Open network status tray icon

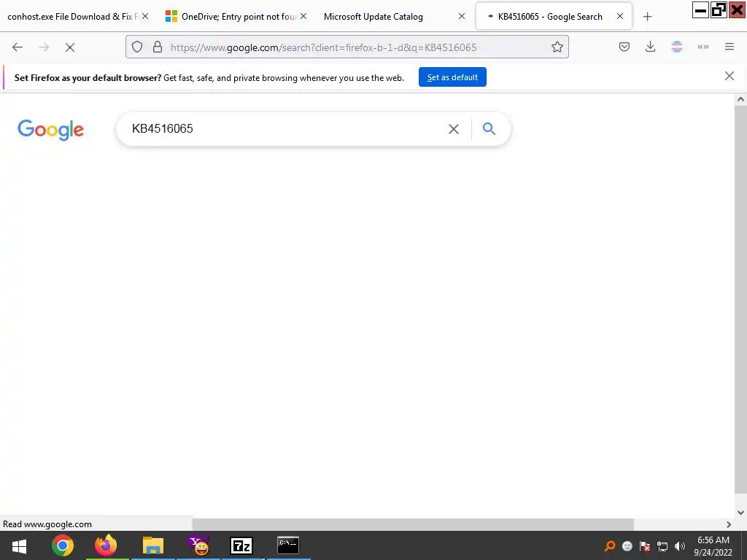(662, 546)
